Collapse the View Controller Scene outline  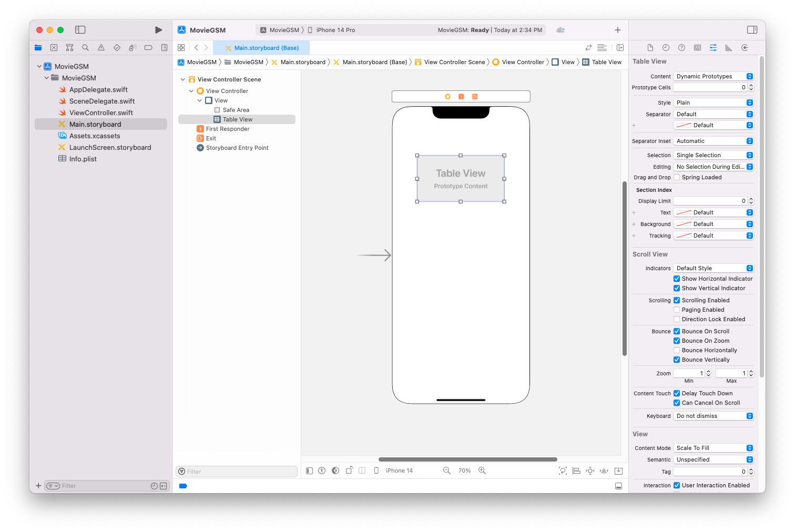(183, 79)
